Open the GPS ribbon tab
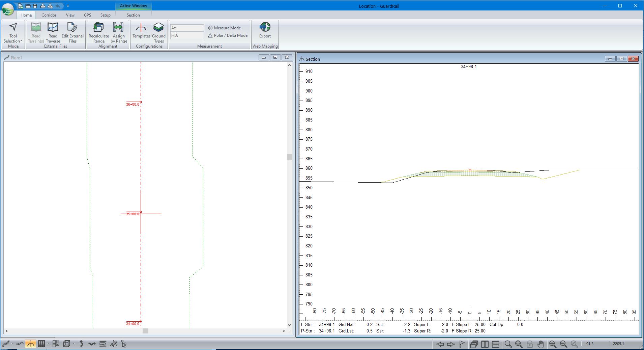Image resolution: width=644 pixels, height=350 pixels. pyautogui.click(x=87, y=15)
